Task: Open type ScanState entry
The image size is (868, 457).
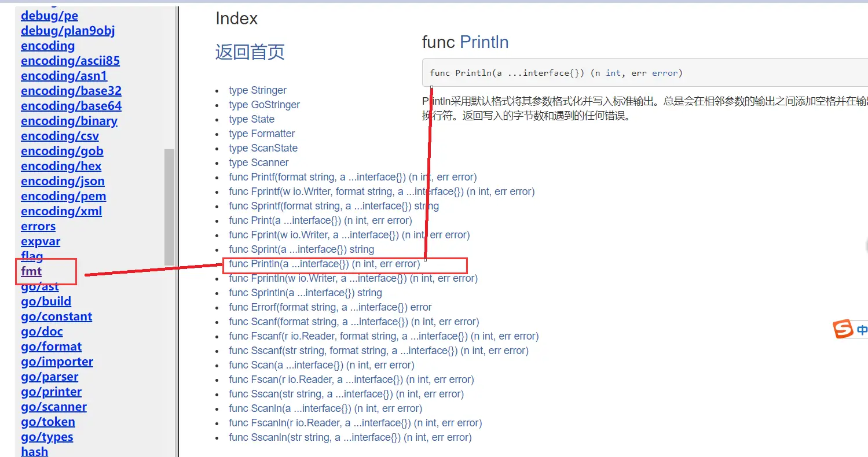Action: pyautogui.click(x=263, y=148)
